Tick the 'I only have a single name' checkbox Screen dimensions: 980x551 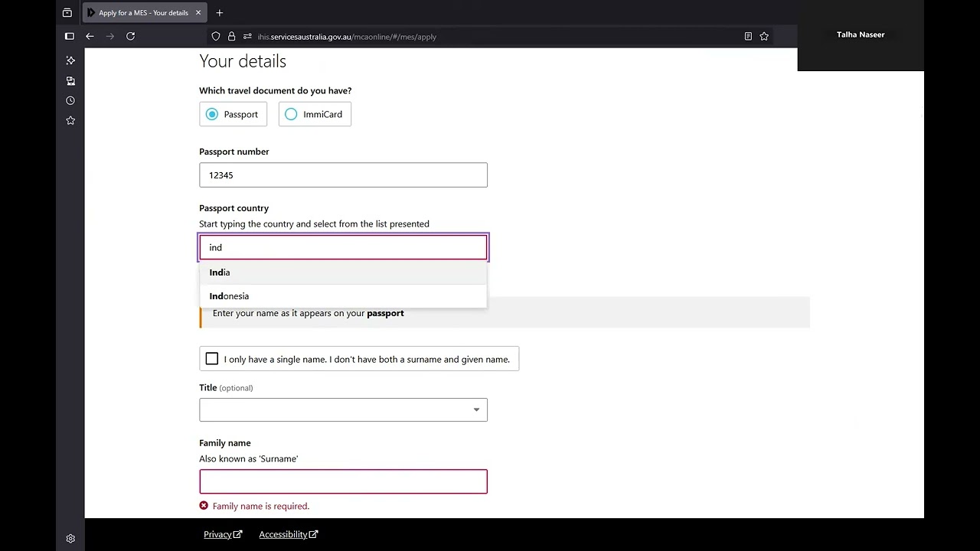212,359
